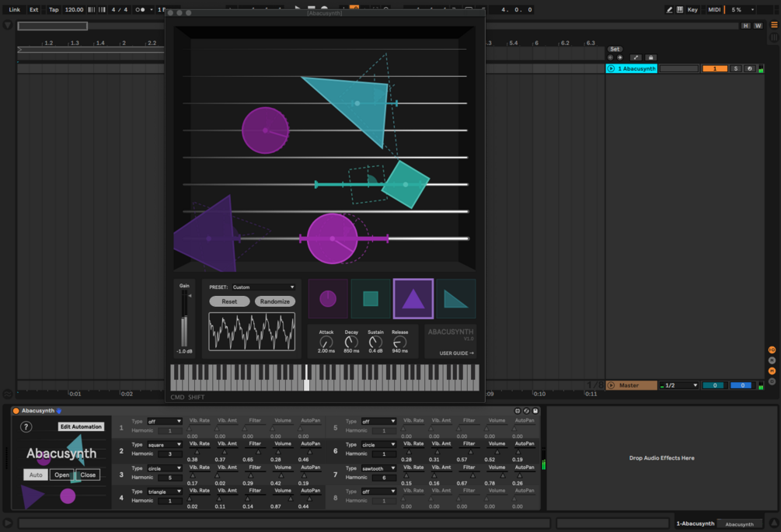
Task: Click the help question mark icon
Action: coord(26,426)
